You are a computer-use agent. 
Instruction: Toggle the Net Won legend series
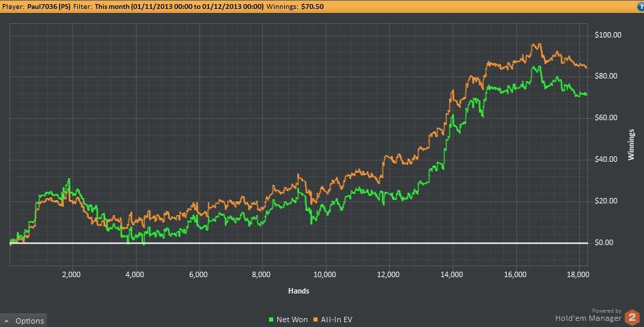click(288, 319)
